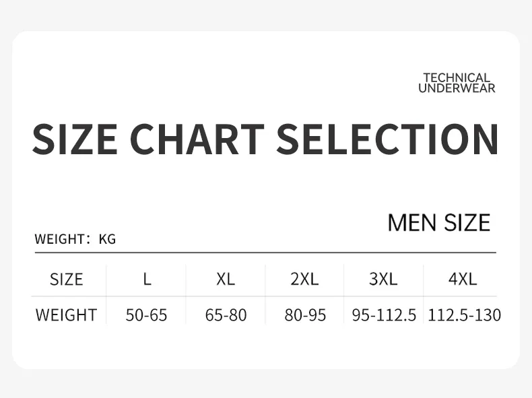532x398 pixels.
Task: Select the 2XL size column
Action: tap(304, 279)
